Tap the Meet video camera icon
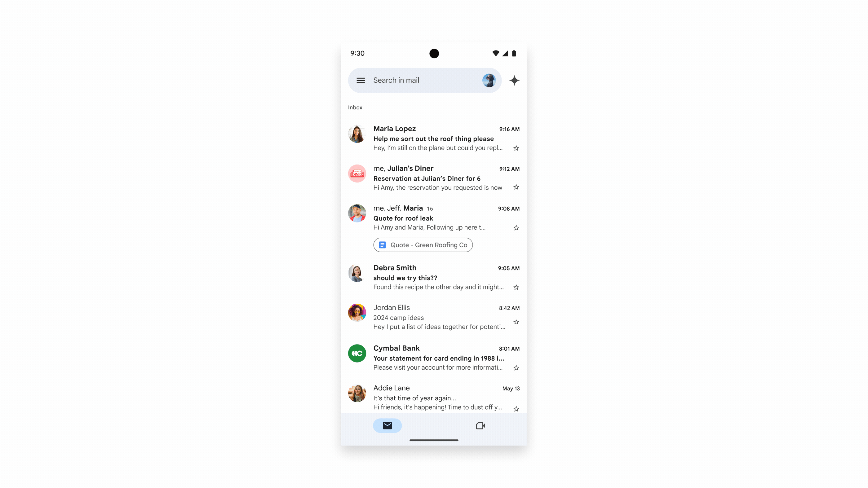The height and width of the screenshot is (488, 868). (x=480, y=425)
